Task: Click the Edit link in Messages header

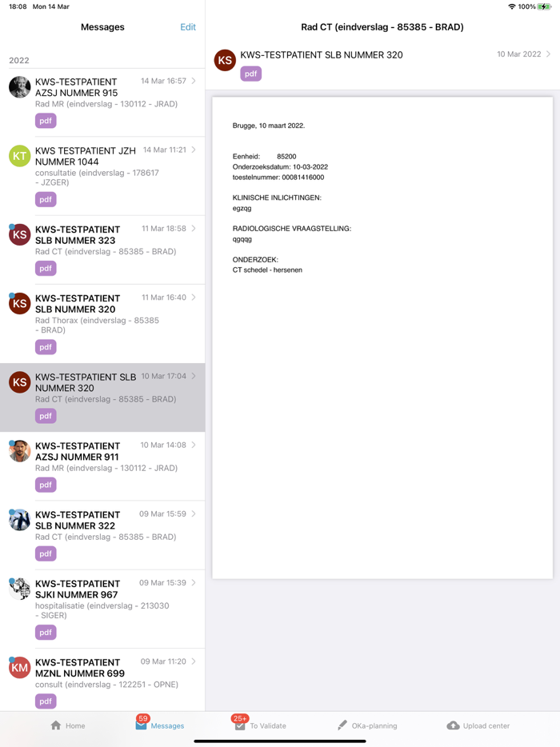Action: tap(188, 27)
